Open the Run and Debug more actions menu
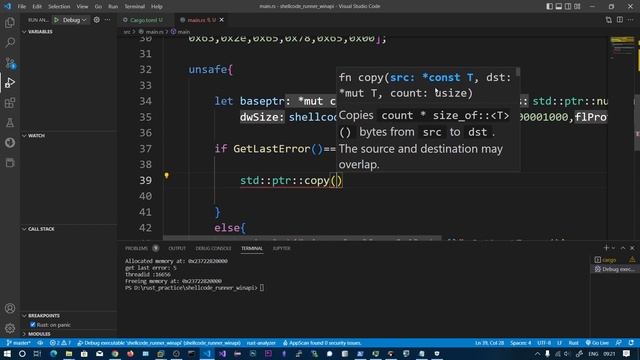This screenshot has width=640, height=360. pyautogui.click(x=108, y=20)
